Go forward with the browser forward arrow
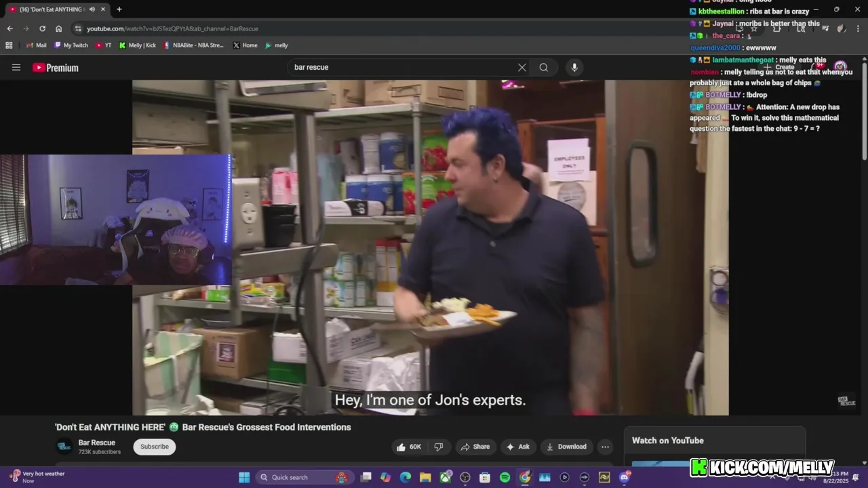Viewport: 868px width, 488px height. pos(26,28)
